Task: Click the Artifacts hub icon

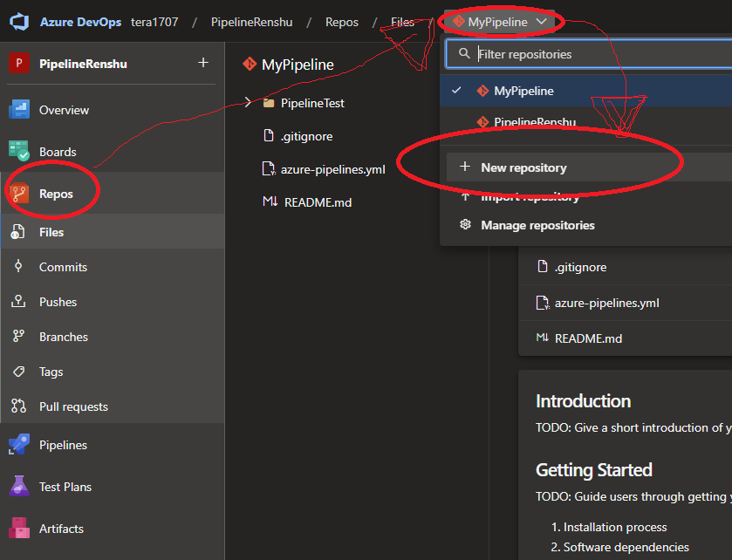Action: tap(19, 528)
